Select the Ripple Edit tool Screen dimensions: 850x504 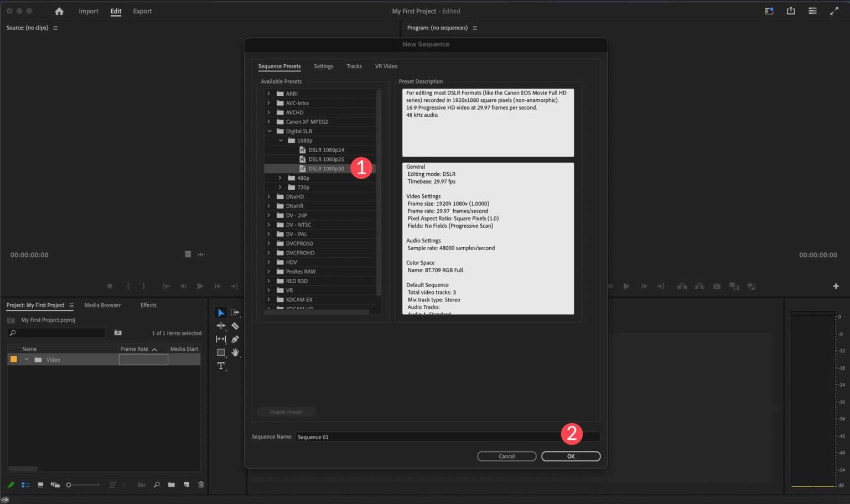[x=221, y=326]
